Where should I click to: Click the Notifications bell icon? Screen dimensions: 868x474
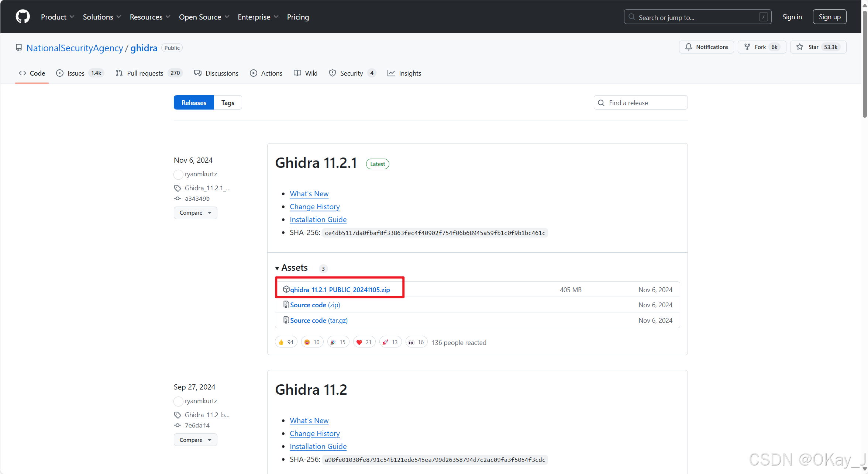(x=689, y=47)
